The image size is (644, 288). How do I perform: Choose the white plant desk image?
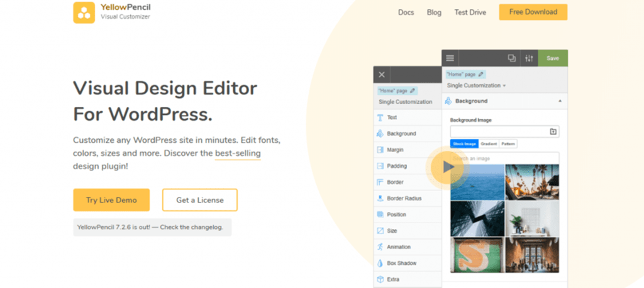click(532, 219)
